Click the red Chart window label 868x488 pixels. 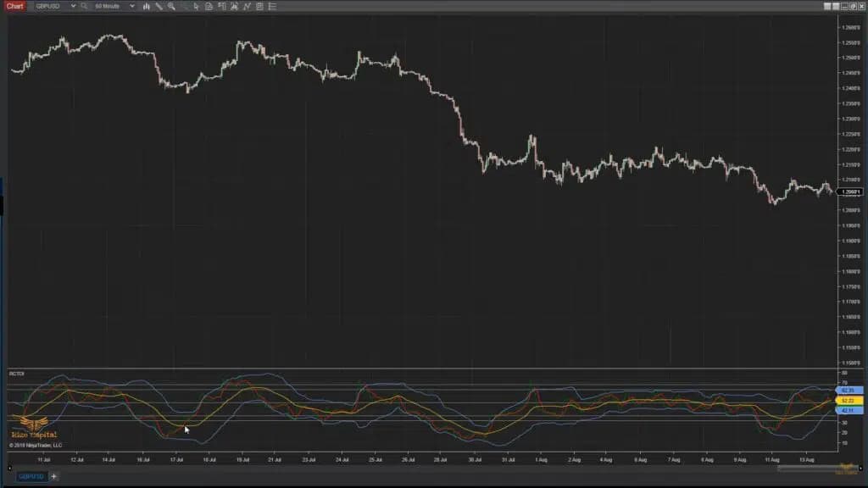tap(14, 6)
